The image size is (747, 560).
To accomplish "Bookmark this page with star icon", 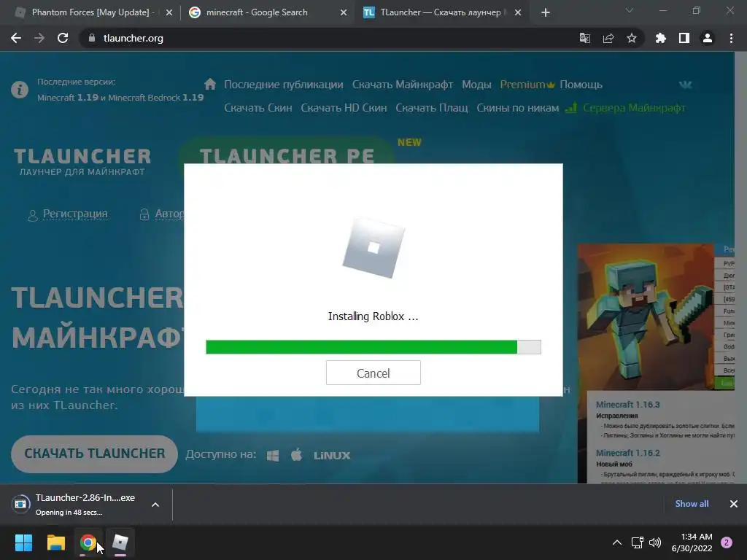I will [632, 38].
